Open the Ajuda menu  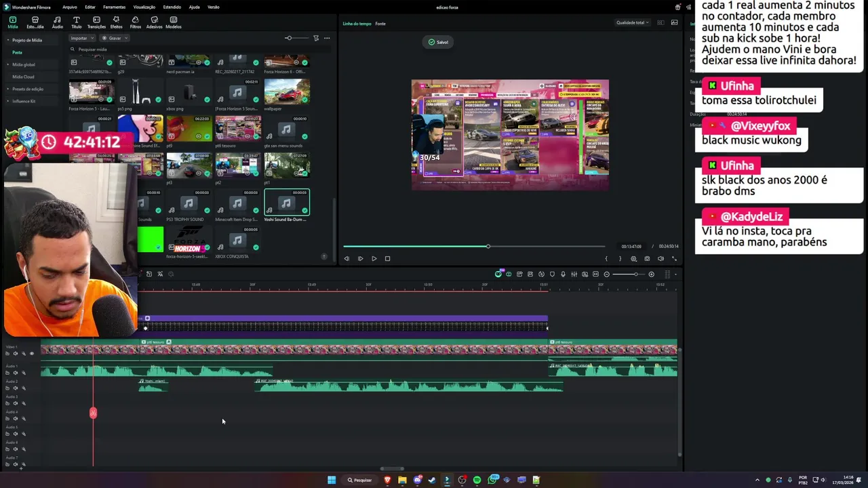click(194, 7)
